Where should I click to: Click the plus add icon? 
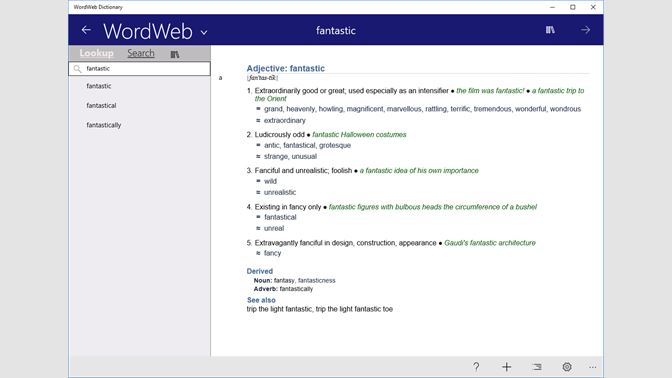point(507,367)
